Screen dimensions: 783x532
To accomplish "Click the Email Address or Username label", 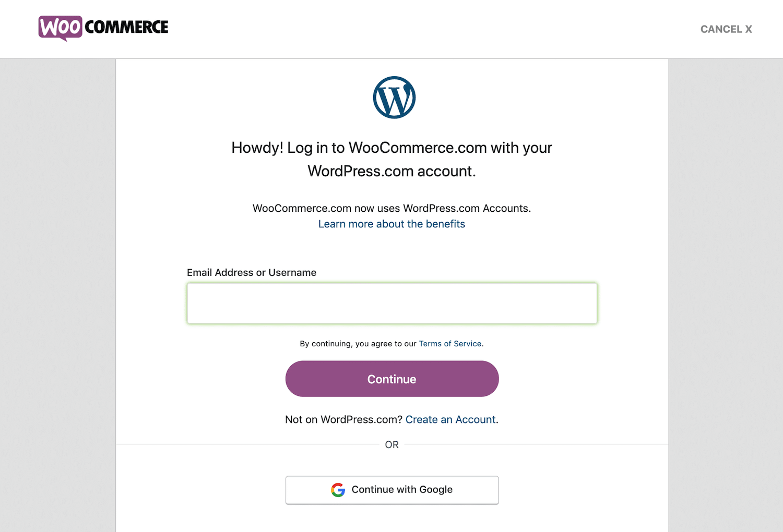I will point(252,272).
